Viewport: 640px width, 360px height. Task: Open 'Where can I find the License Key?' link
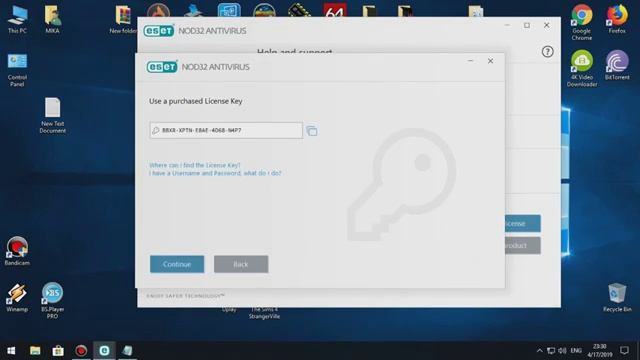[x=195, y=165]
